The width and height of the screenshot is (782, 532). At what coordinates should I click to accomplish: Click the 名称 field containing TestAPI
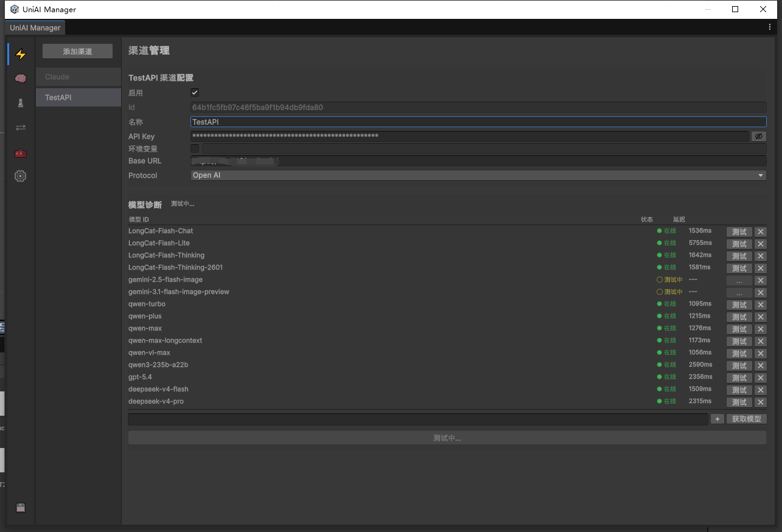478,122
